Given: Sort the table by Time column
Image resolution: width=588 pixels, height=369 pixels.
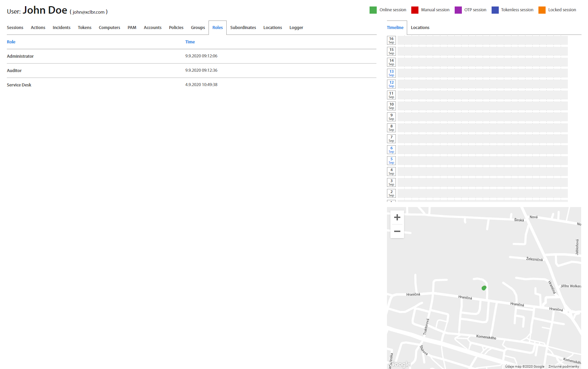Looking at the screenshot, I should click(190, 42).
